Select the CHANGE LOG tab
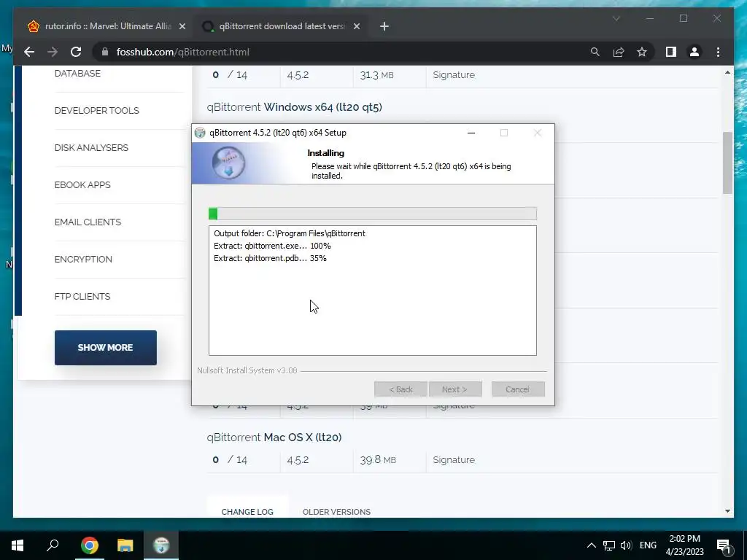747x560 pixels. coord(247,512)
